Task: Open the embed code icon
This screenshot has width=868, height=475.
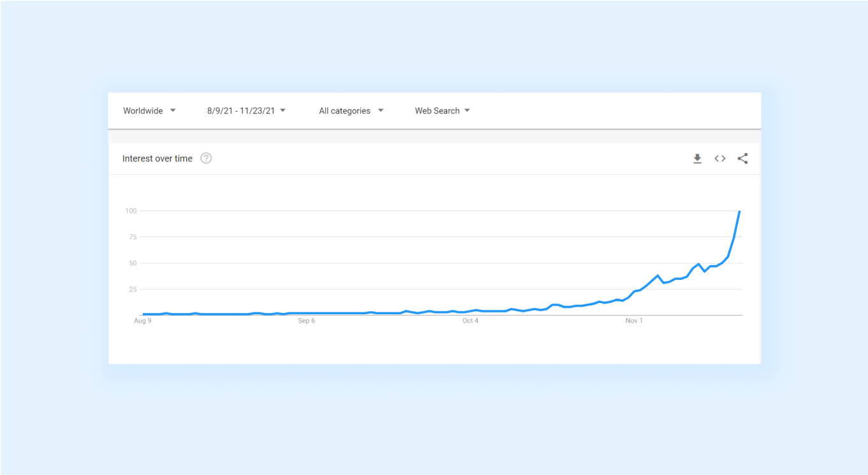Action: (x=720, y=159)
